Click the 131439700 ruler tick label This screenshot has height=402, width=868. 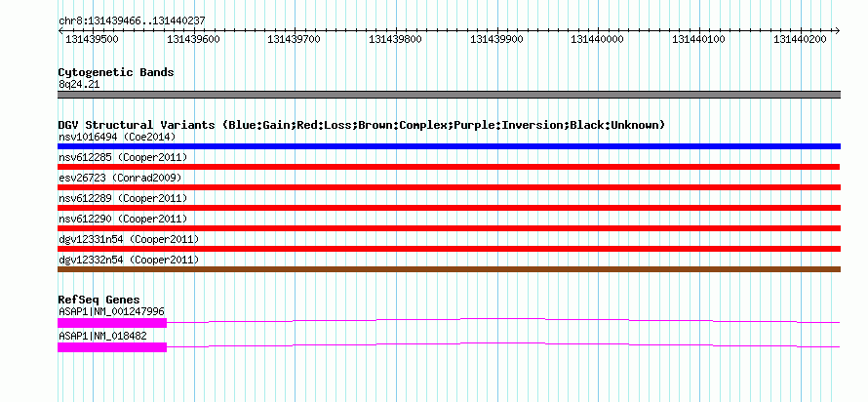[294, 39]
